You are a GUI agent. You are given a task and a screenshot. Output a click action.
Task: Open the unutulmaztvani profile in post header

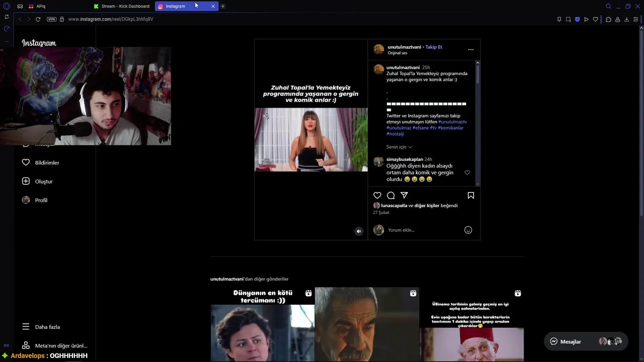[x=404, y=47]
